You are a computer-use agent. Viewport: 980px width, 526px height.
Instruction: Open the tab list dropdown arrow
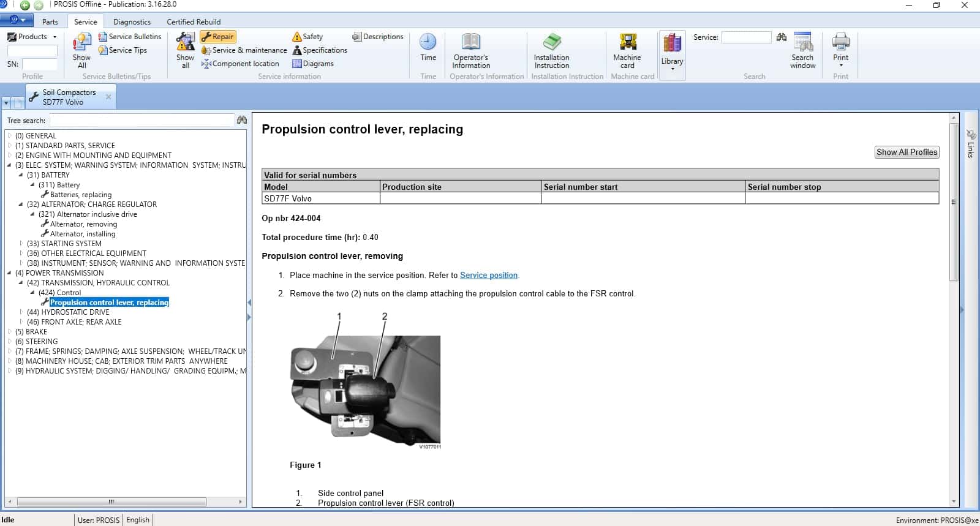(6, 103)
